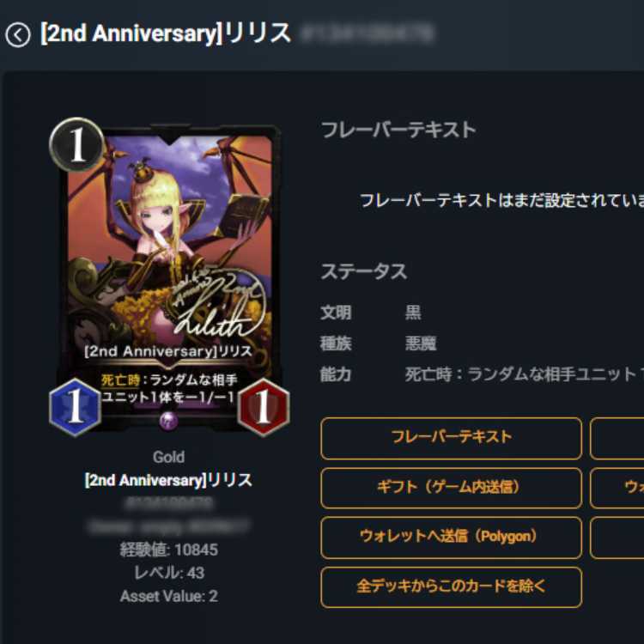Click the card cost number badge
The width and height of the screenshot is (644, 644).
click(x=76, y=144)
